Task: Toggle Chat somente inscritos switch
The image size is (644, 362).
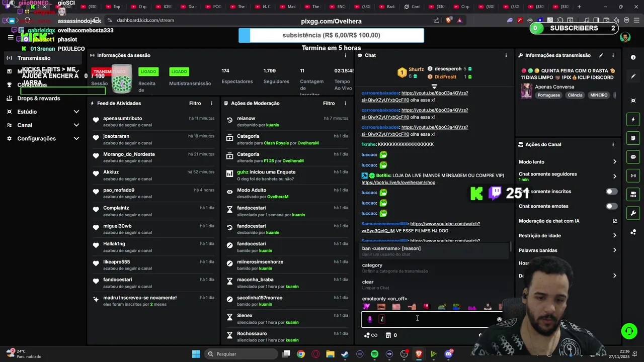Action: [x=611, y=192]
